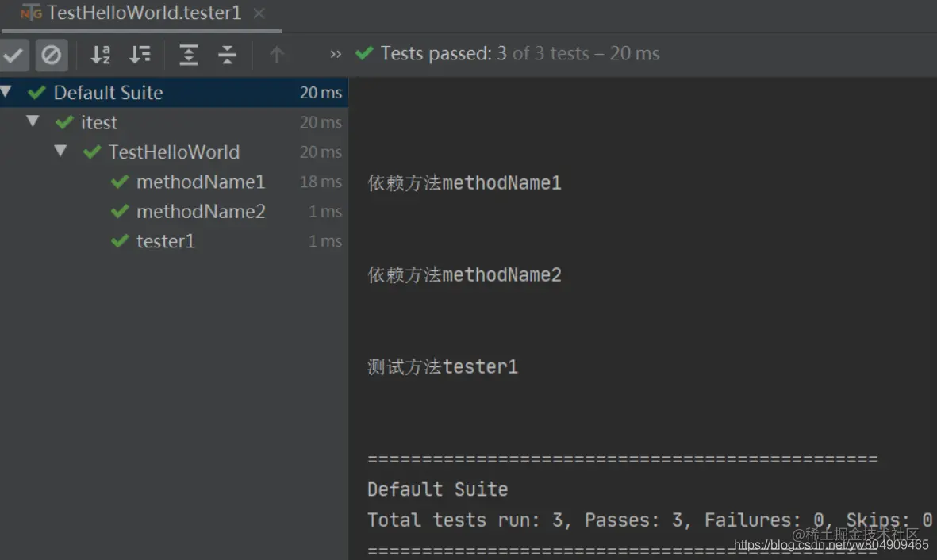The height and width of the screenshot is (560, 937).
Task: Click the 20 ms duration of Default Suite
Action: [321, 93]
